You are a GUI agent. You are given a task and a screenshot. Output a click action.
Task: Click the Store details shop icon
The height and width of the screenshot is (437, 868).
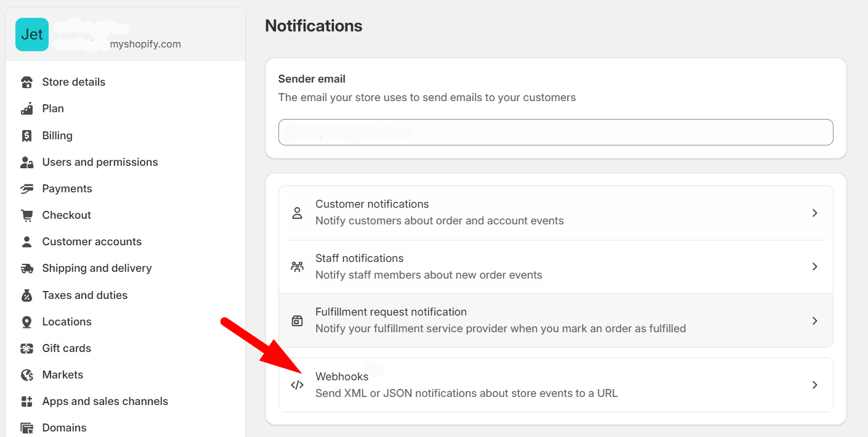point(26,82)
